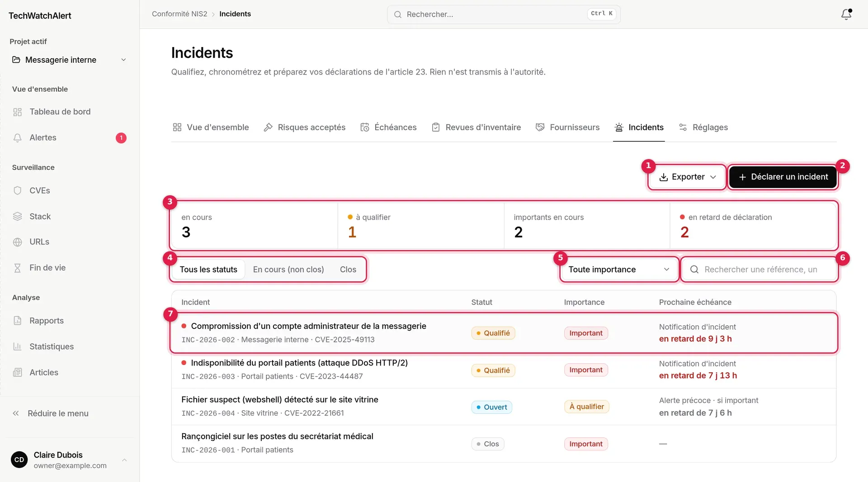Open the Toute importance dropdown

click(619, 270)
